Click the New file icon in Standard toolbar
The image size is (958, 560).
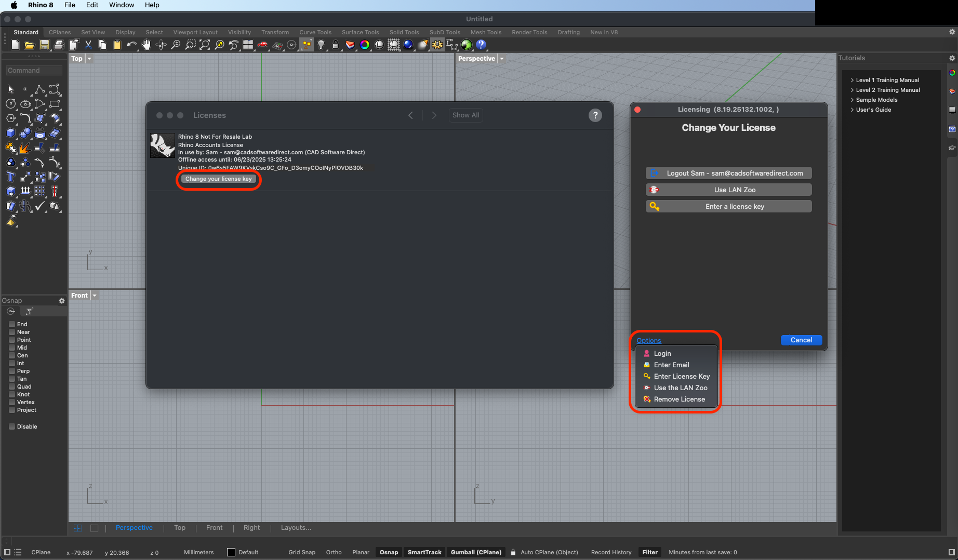[x=16, y=45]
